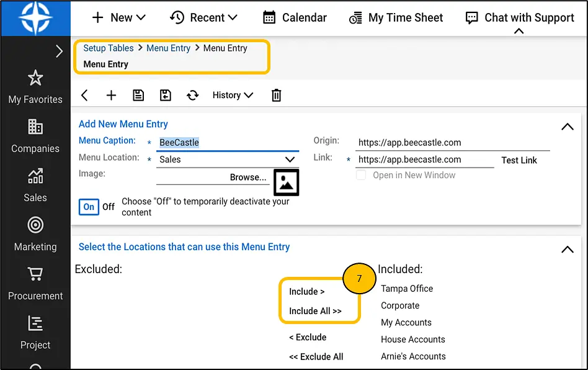The height and width of the screenshot is (370, 588).
Task: Open the New dropdown menu
Action: (x=119, y=17)
